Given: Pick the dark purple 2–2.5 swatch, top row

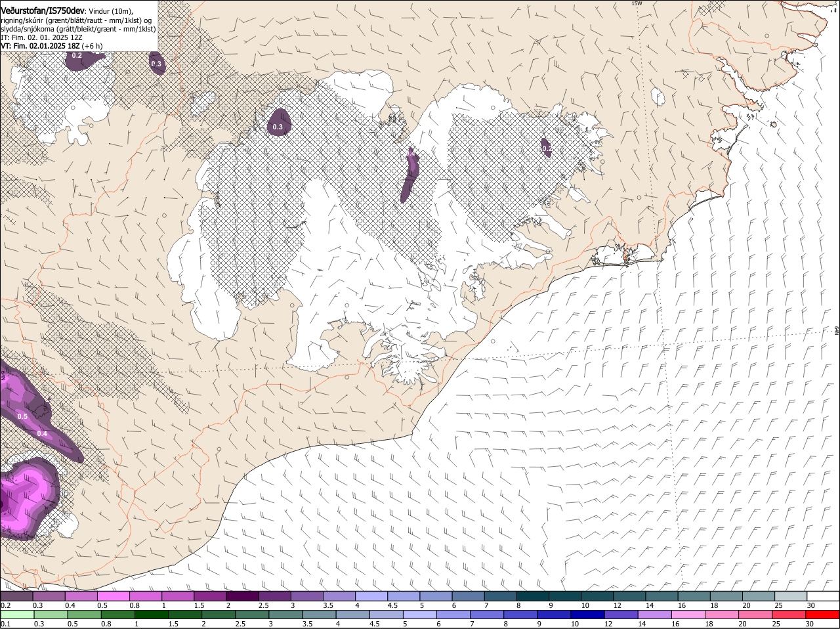Looking at the screenshot, I should pyautogui.click(x=242, y=596).
